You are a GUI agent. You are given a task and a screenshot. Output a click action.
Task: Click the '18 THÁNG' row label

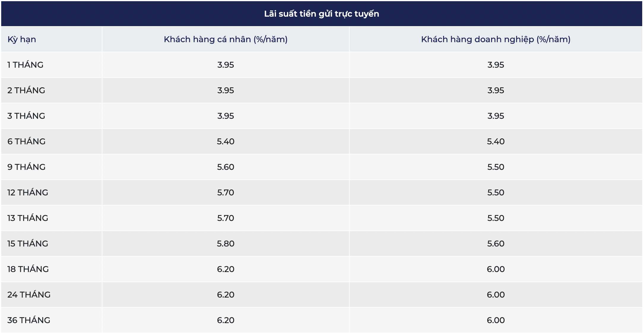click(28, 269)
